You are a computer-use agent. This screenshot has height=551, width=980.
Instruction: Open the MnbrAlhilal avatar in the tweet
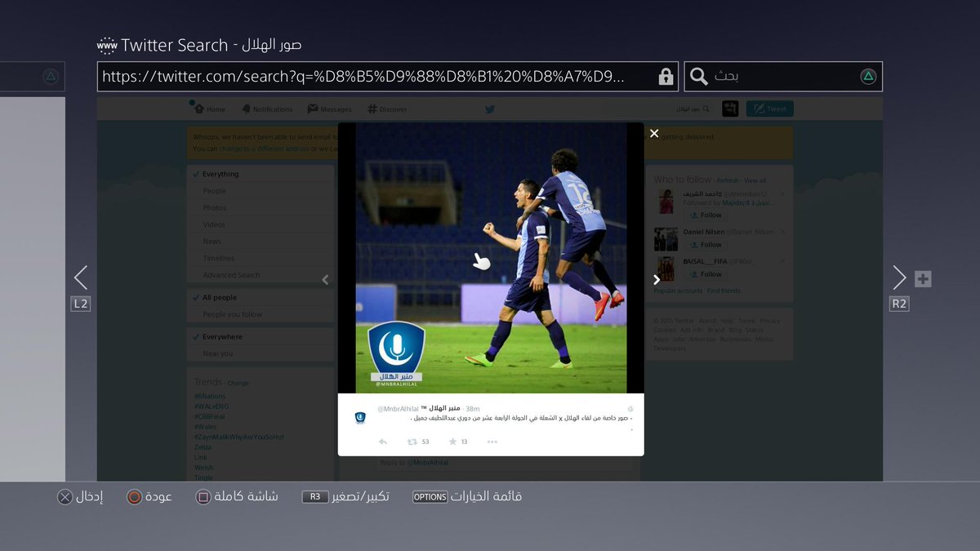point(359,418)
